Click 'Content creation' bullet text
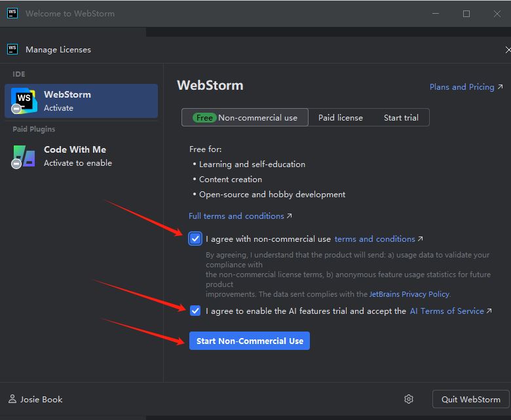Screen dimensions: 511x420 [231, 180]
